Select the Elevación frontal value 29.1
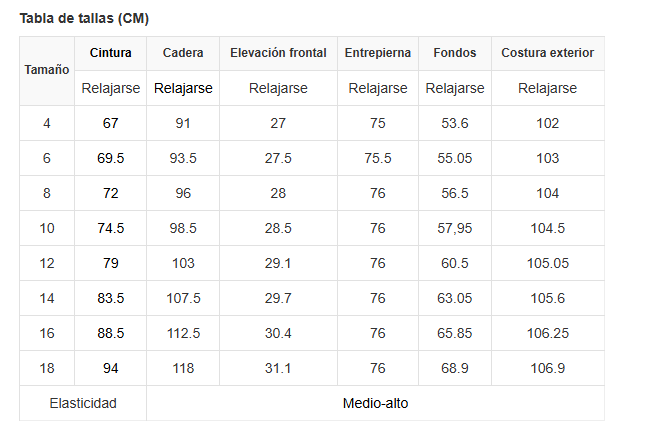670x423 pixels. pyautogui.click(x=278, y=263)
